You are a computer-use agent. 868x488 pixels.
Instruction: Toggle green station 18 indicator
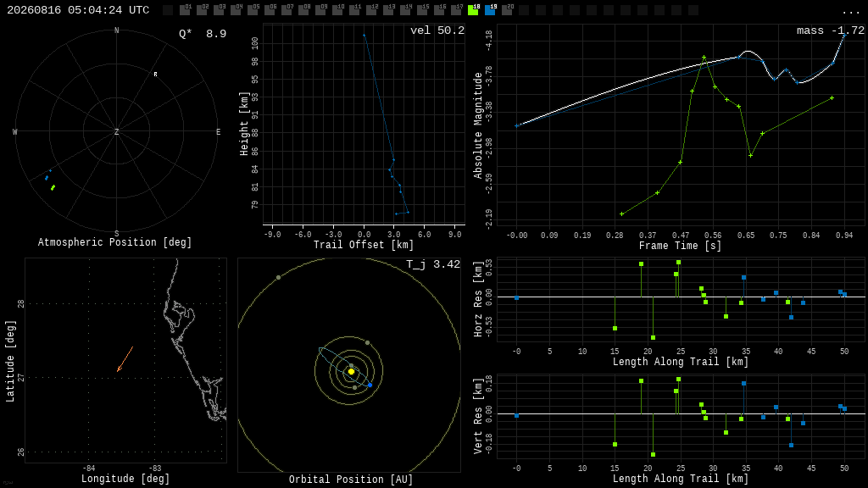(x=473, y=10)
